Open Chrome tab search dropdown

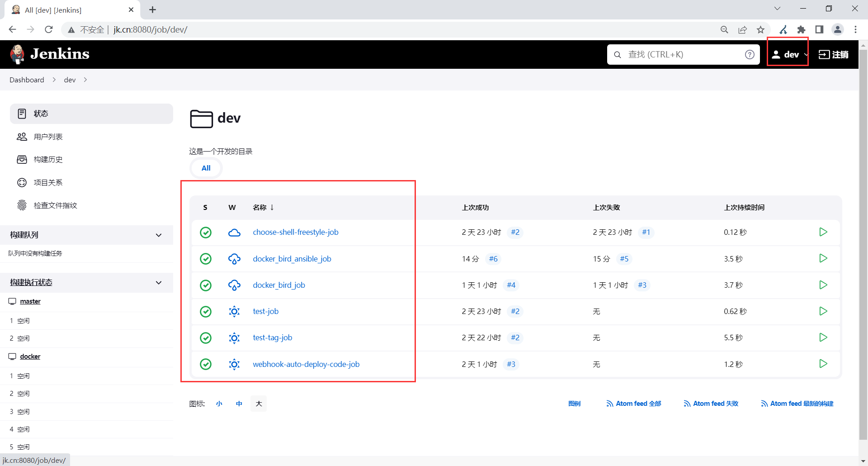(x=777, y=9)
